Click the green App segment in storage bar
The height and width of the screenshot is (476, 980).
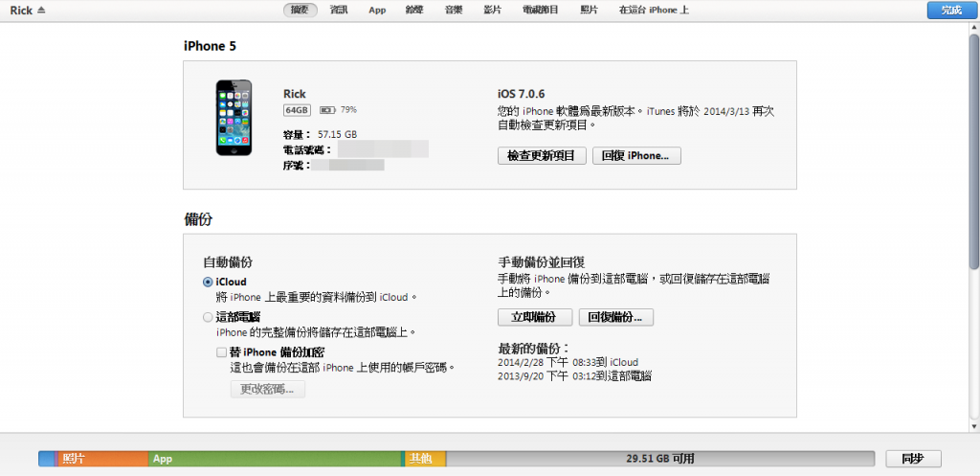(275, 459)
